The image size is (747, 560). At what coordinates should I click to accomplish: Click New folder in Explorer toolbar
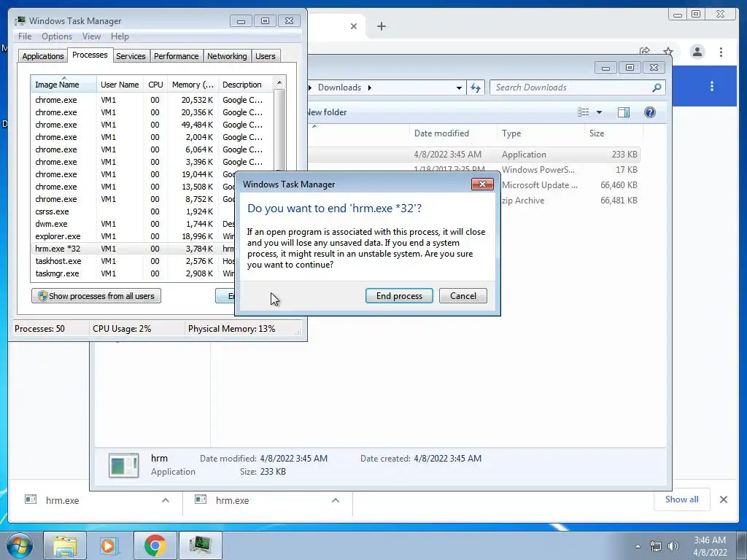(326, 112)
